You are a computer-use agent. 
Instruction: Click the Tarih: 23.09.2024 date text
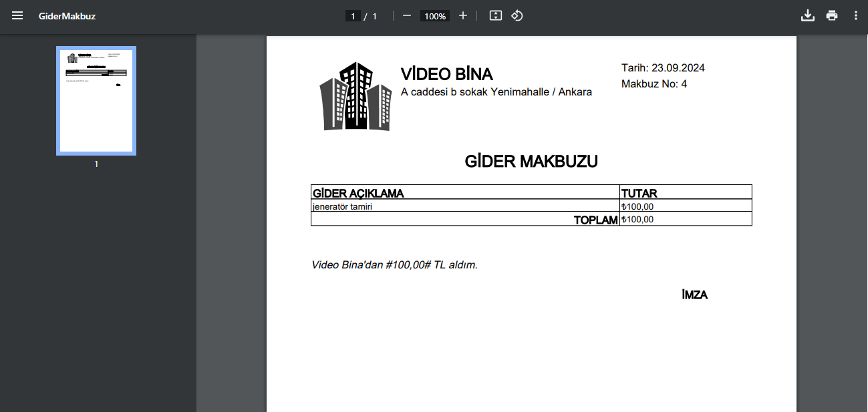[x=663, y=67]
